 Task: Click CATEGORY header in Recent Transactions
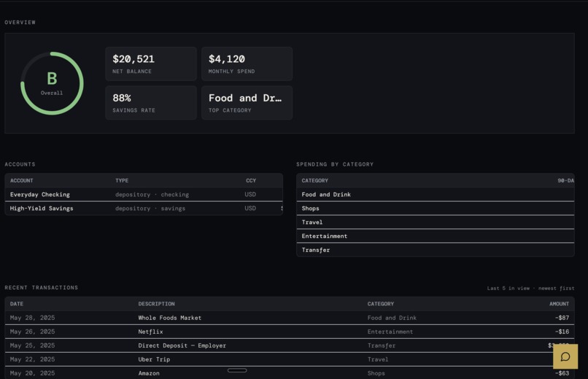click(x=381, y=304)
